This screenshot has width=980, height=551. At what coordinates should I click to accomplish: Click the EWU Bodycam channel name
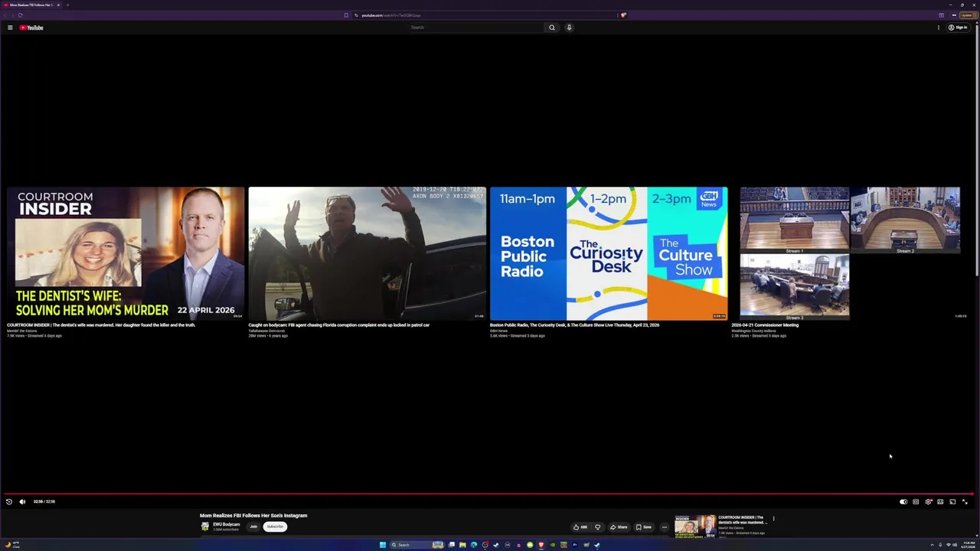coord(226,524)
